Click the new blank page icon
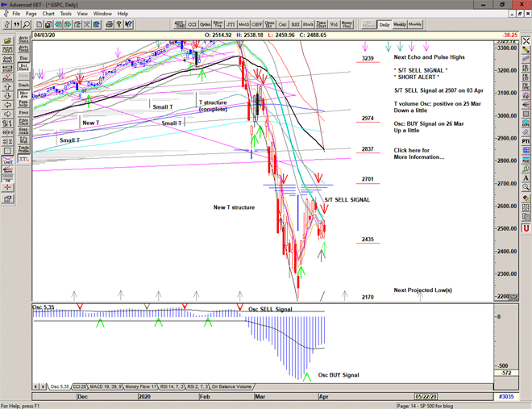Viewport: 532px width, 409px height. pyautogui.click(x=39, y=24)
